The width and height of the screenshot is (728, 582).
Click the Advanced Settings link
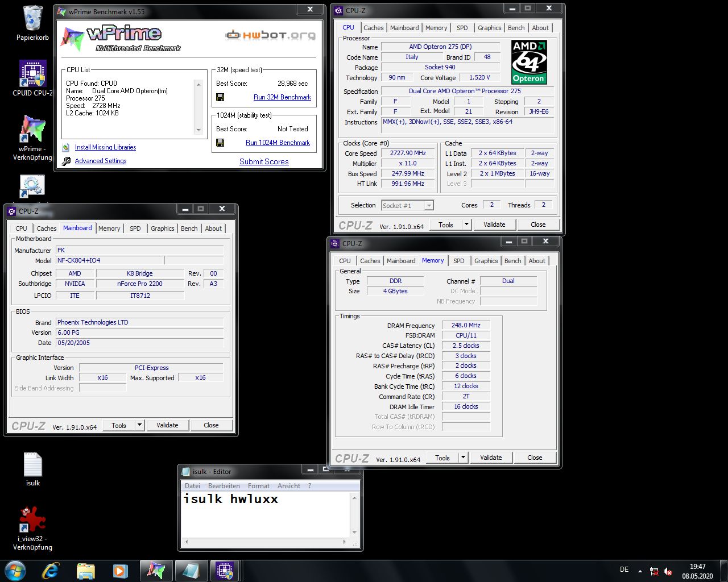coord(101,161)
